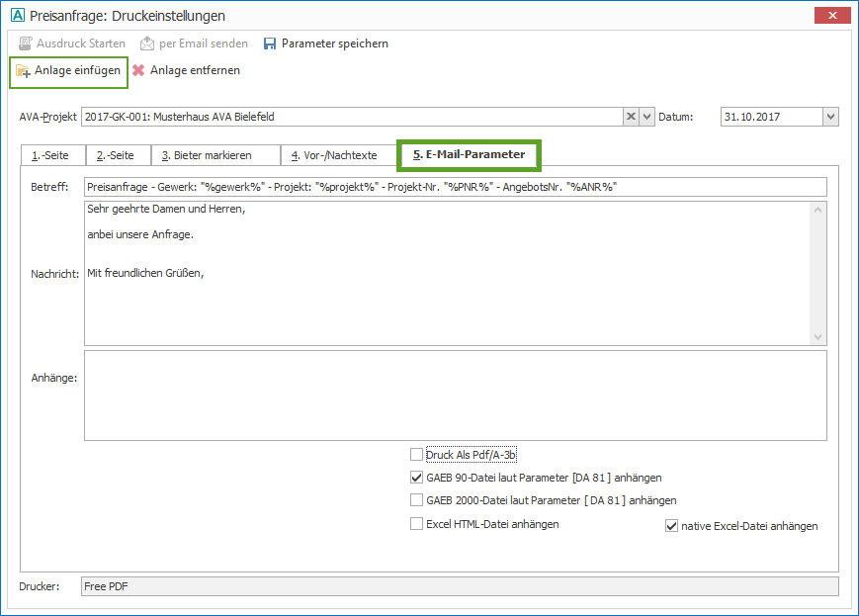Screen dimensions: 859x616
Task: Click the Anlage einfügen folder icon
Action: 23,71
